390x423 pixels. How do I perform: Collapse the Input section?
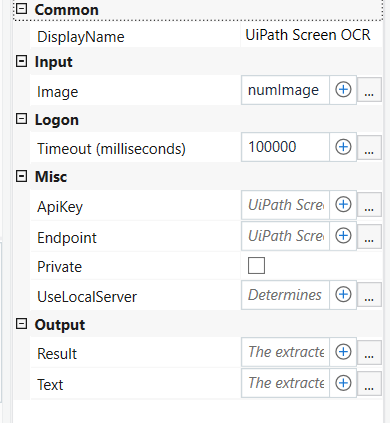(x=22, y=61)
